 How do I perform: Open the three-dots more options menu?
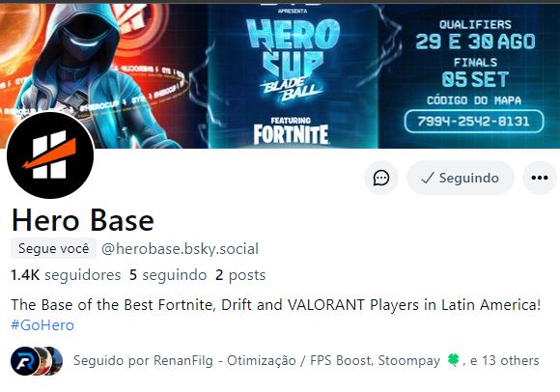[540, 178]
